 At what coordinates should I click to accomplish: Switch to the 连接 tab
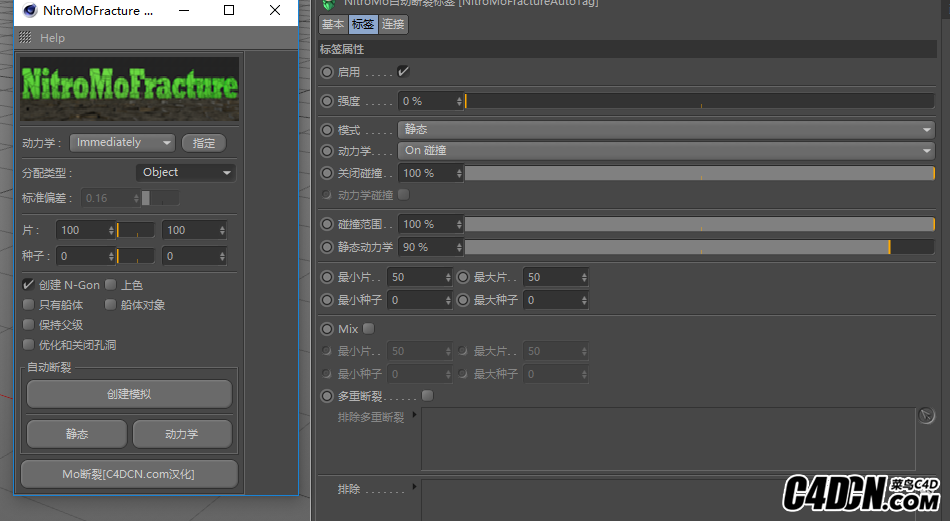(x=393, y=24)
